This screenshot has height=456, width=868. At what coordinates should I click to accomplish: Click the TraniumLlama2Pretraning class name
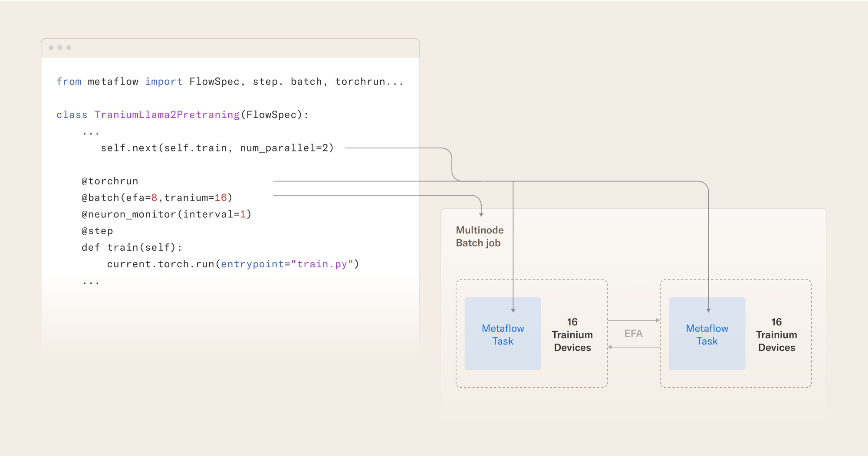click(x=166, y=115)
